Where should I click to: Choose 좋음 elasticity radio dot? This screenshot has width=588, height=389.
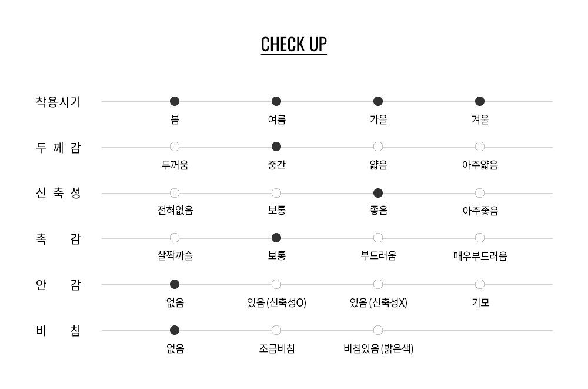click(378, 193)
